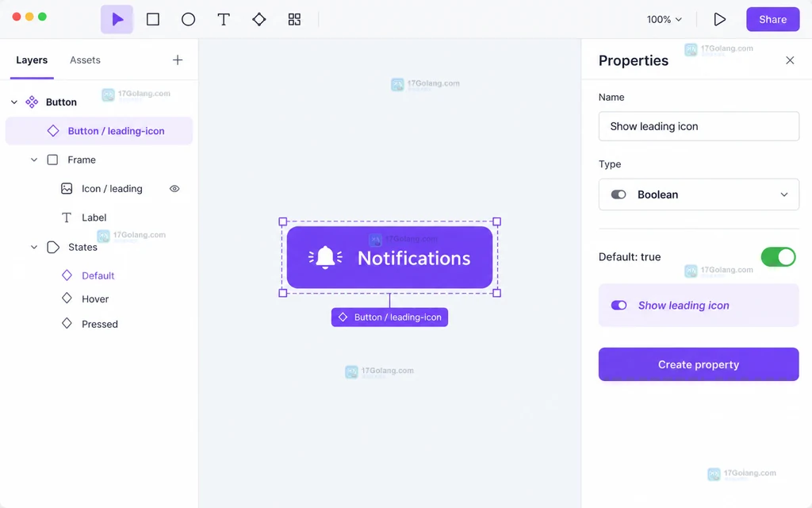The width and height of the screenshot is (812, 508).
Task: Select the Button / leading-icon layer
Action: click(99, 131)
